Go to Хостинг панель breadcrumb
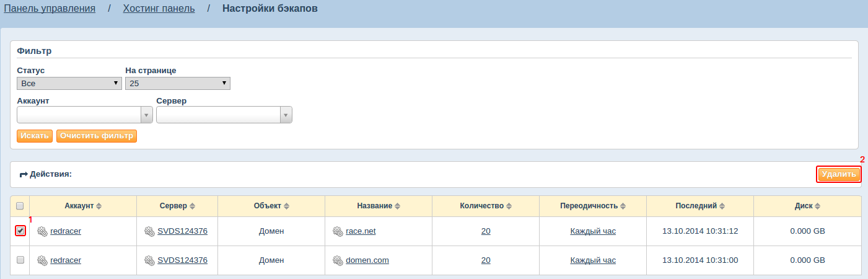This screenshot has width=868, height=279. 159,9
